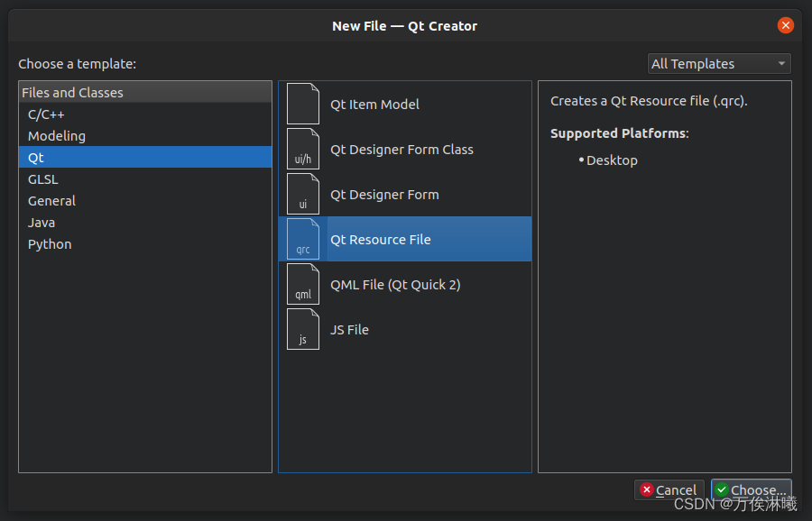Viewport: 812px width, 521px height.
Task: Click the Files and Classes header
Action: [x=145, y=92]
